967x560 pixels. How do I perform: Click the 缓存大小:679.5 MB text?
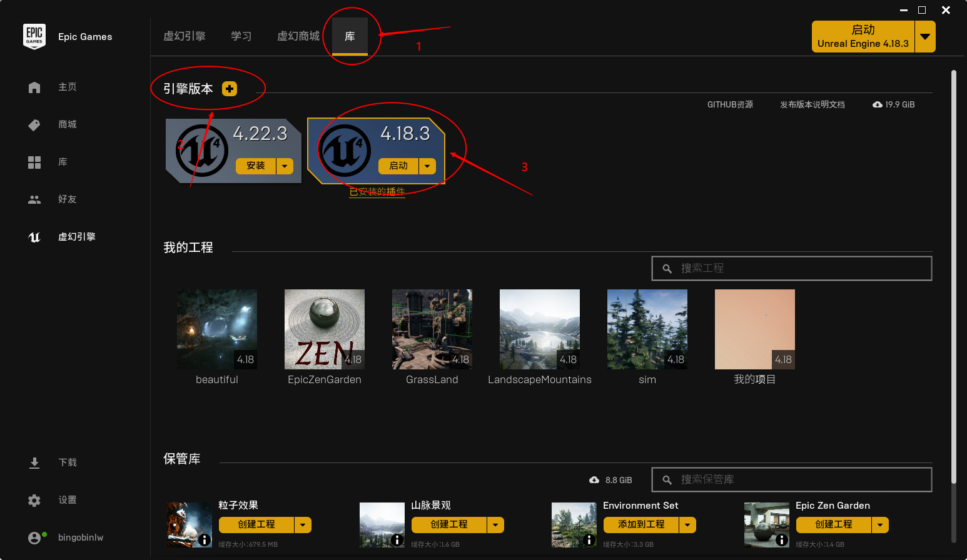[248, 544]
